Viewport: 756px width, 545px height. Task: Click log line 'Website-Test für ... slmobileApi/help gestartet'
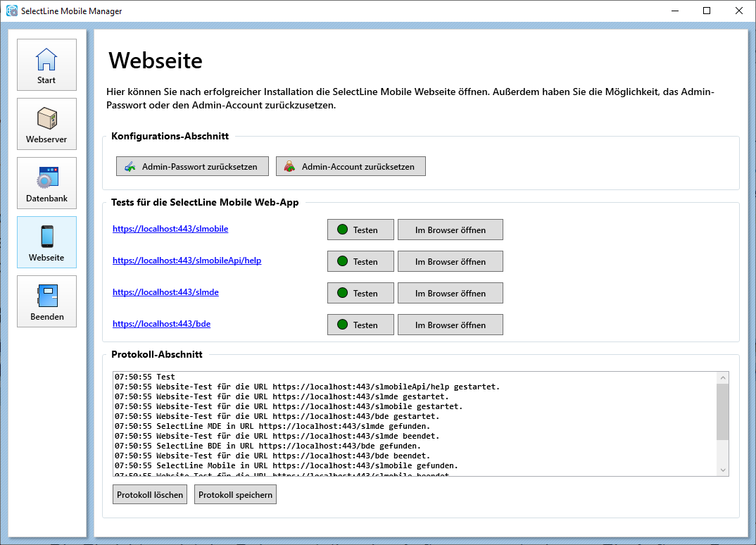[x=307, y=387]
